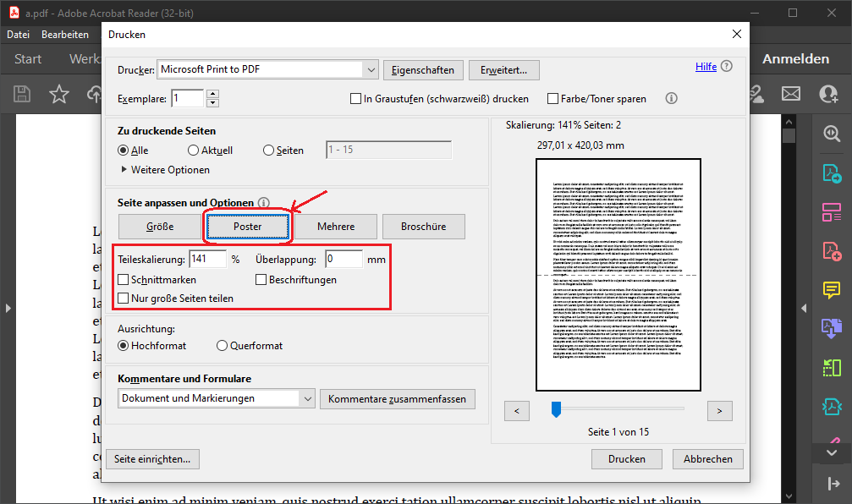
Task: Choose Querformat orientation
Action: point(222,346)
